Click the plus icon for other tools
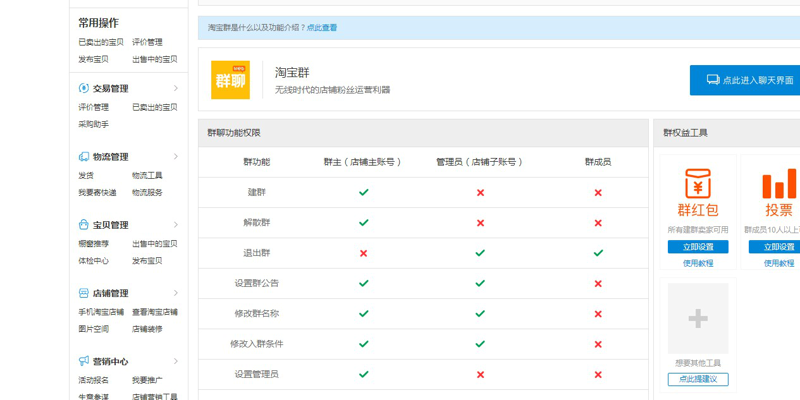The height and width of the screenshot is (400, 800). [x=698, y=318]
